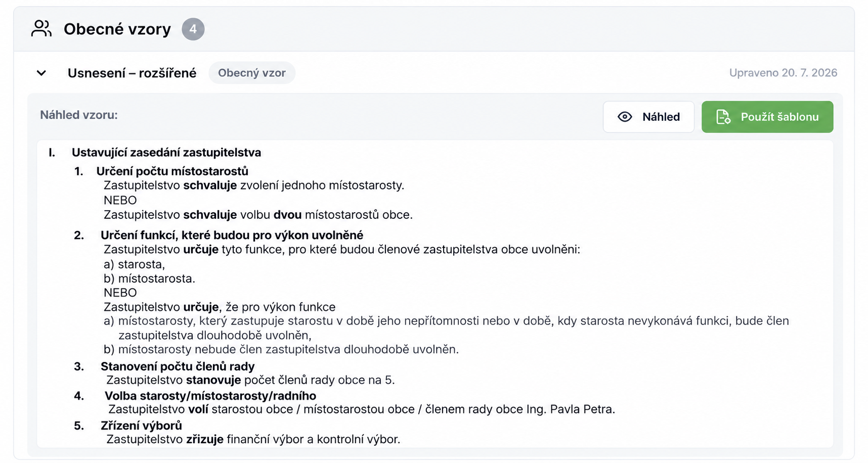The height and width of the screenshot is (463, 868).
Task: Click the Obecné vzory section heading
Action: [x=117, y=29]
